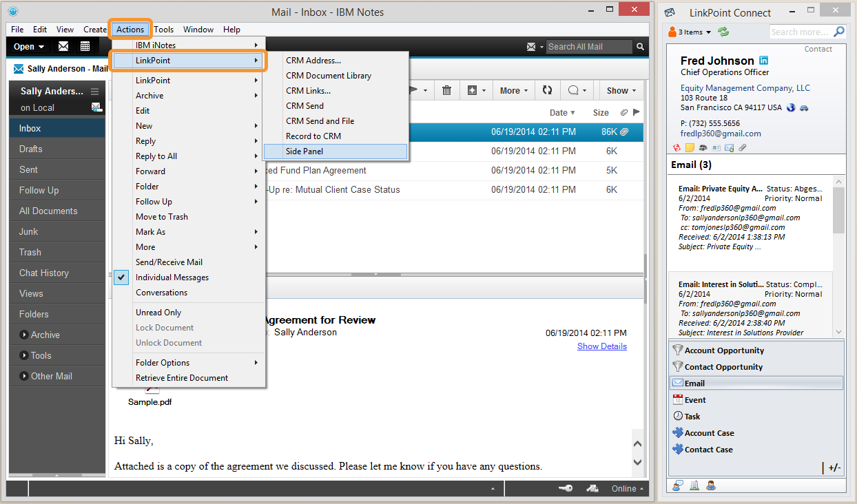Expand Other Mail in sidebar

tap(24, 376)
